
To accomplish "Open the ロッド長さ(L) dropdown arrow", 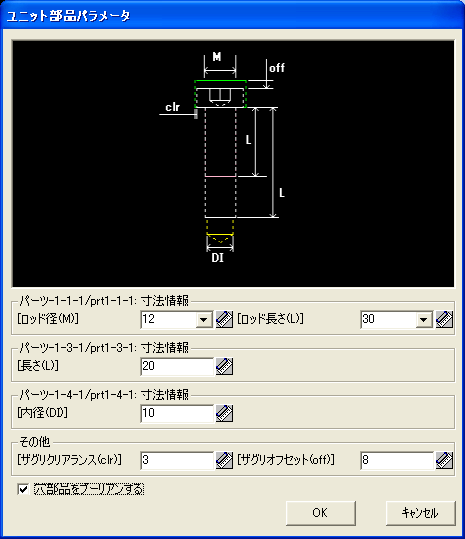I will click(x=423, y=320).
